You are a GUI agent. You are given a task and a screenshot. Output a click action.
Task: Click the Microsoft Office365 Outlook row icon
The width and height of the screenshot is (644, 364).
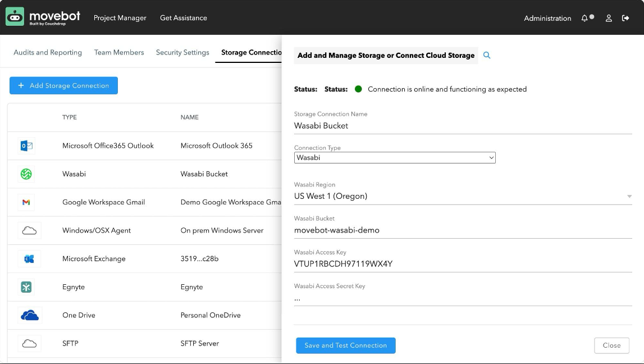coord(27,145)
